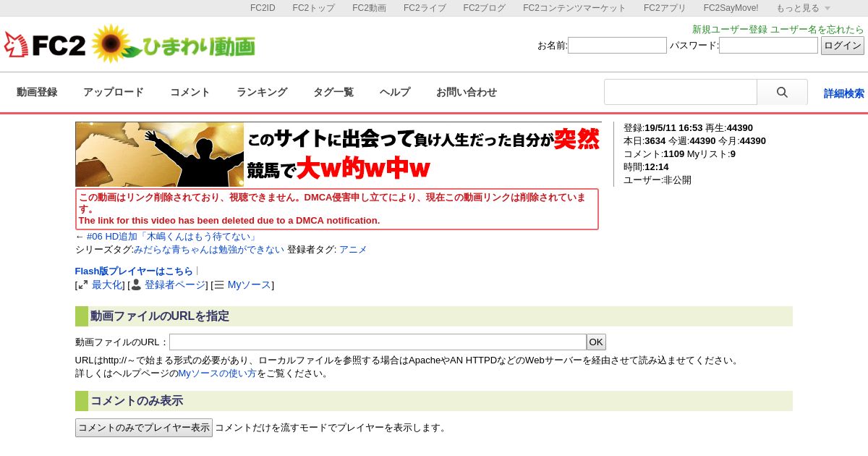Open the Myソース link
This screenshot has width=868, height=456.
[250, 285]
